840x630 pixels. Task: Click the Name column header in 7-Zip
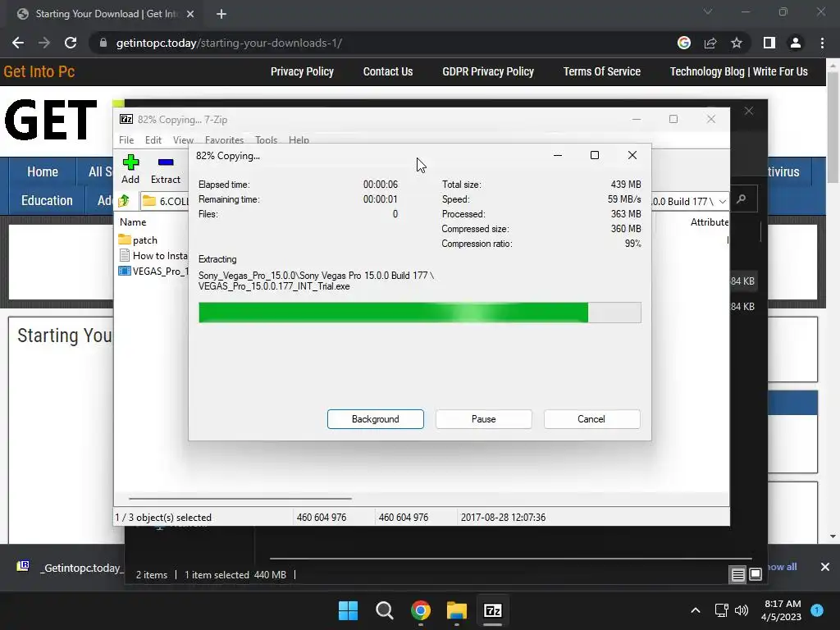133,221
